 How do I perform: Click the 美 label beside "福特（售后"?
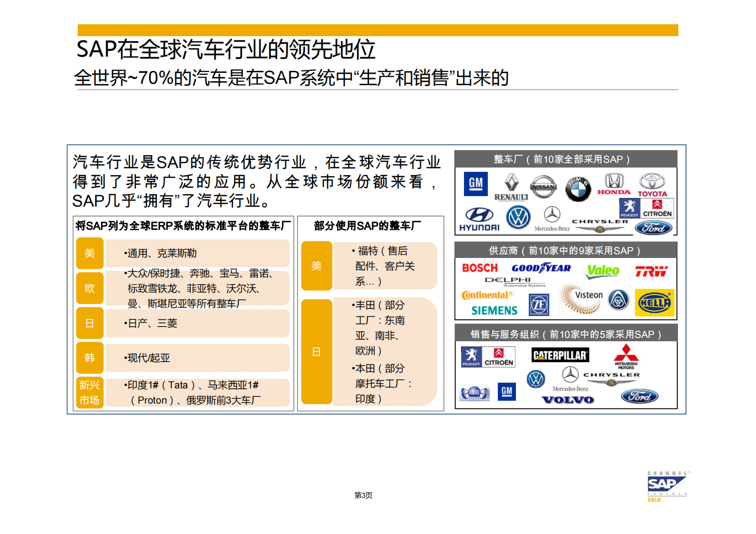pos(316,266)
